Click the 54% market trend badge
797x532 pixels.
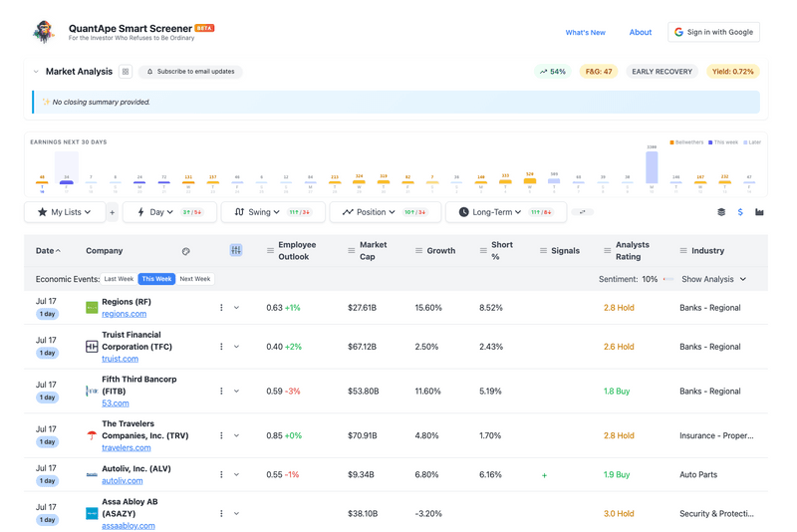pyautogui.click(x=553, y=72)
